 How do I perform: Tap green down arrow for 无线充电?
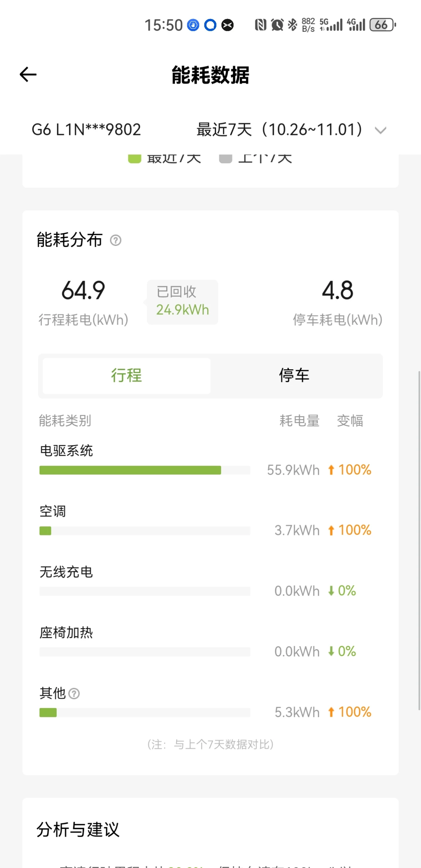[331, 591]
